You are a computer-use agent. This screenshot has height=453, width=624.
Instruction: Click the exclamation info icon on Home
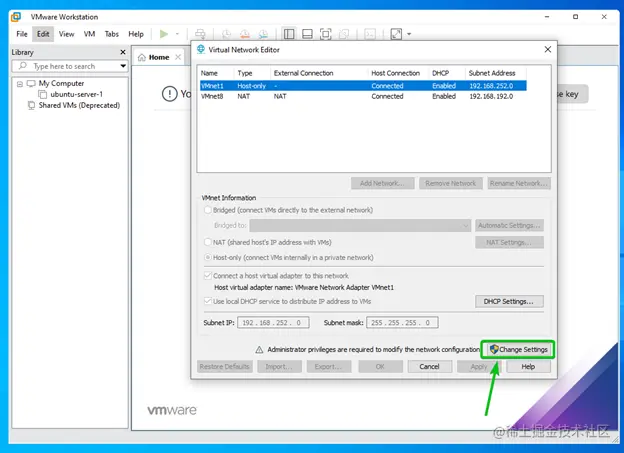coord(170,94)
